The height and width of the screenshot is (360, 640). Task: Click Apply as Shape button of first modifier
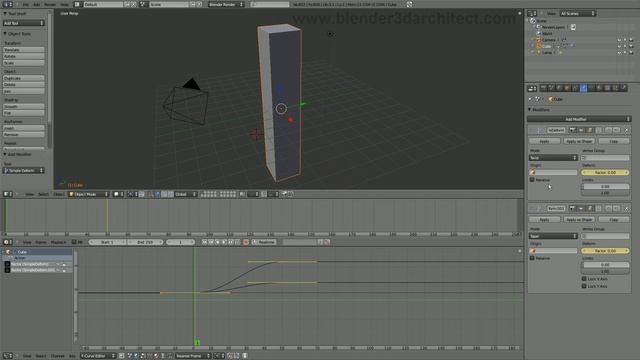click(x=579, y=141)
